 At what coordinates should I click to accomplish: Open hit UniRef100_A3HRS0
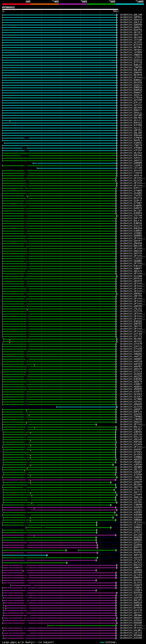pyautogui.click(x=131, y=231)
